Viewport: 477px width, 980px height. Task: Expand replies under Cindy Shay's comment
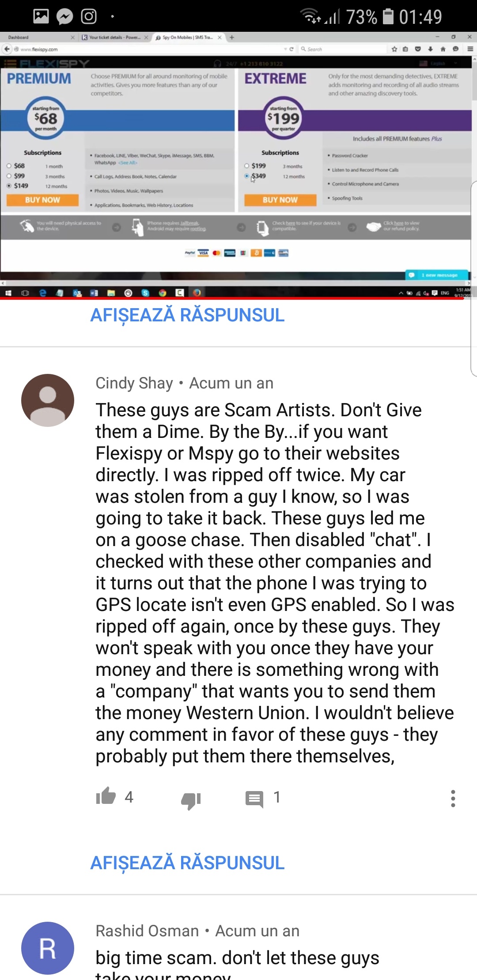(x=187, y=863)
